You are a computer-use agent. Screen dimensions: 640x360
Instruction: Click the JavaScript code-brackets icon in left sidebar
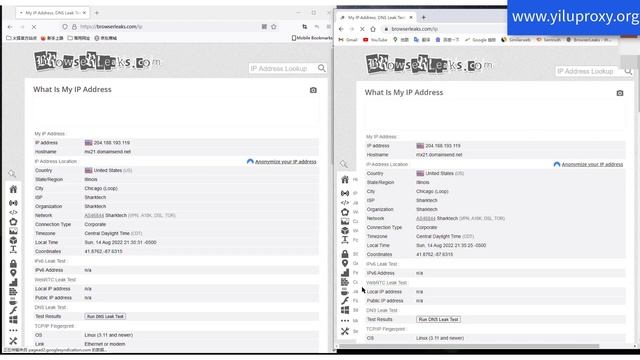click(x=13, y=212)
